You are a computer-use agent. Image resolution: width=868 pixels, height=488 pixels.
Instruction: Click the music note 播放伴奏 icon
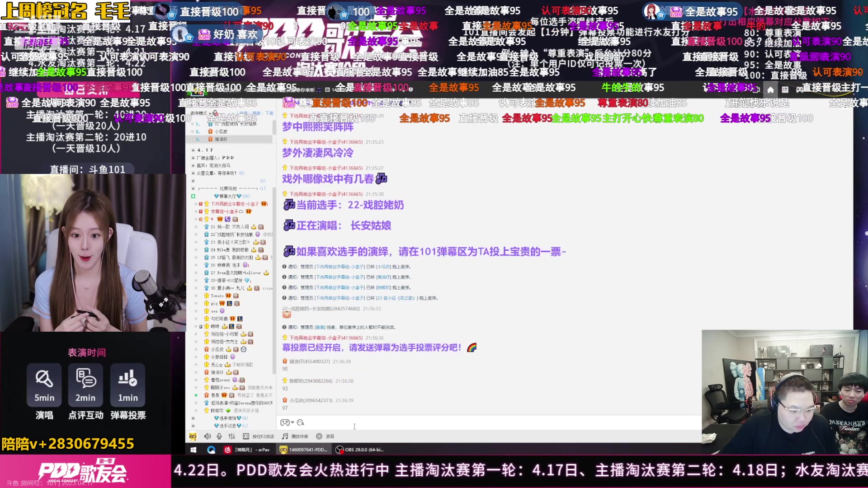point(285,436)
